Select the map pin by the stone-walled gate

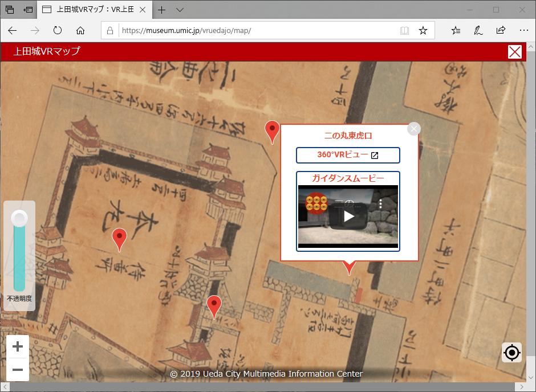pos(214,307)
